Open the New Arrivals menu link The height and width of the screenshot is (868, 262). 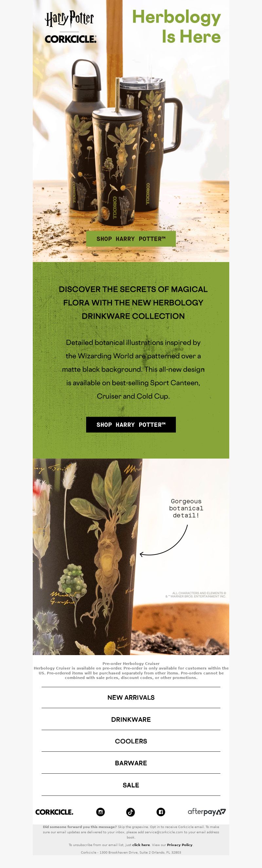[131, 697]
